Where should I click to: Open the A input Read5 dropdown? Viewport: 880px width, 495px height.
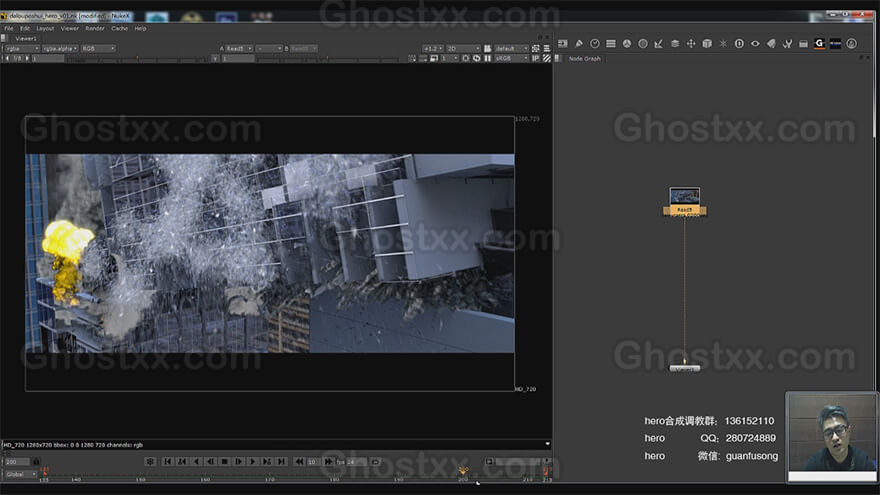(x=239, y=48)
